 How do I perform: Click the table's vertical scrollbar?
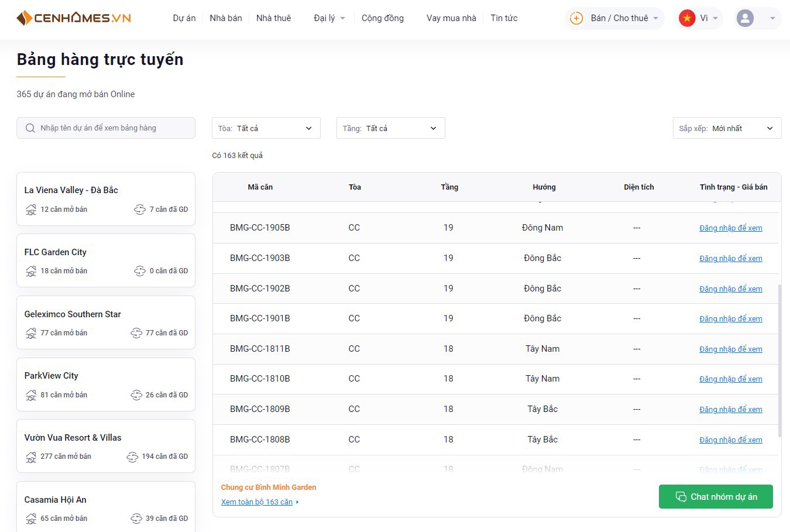[779, 360]
